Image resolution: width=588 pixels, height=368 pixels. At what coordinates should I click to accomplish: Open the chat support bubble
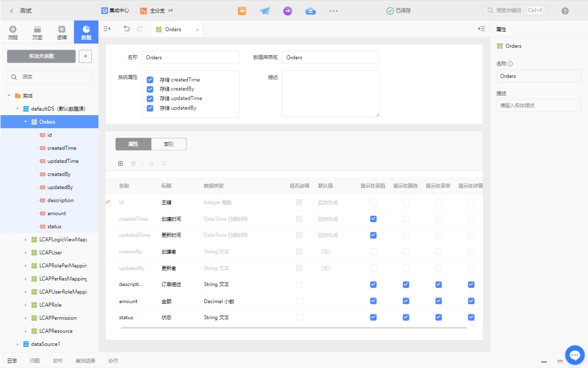[575, 355]
